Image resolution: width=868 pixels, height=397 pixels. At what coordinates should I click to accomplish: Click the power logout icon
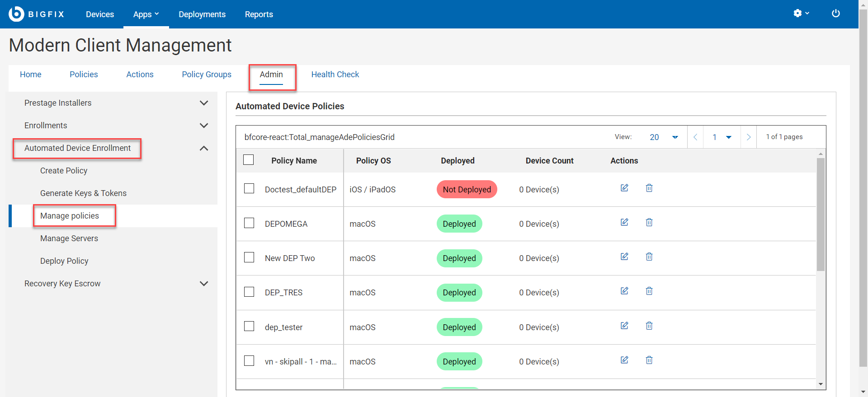835,14
